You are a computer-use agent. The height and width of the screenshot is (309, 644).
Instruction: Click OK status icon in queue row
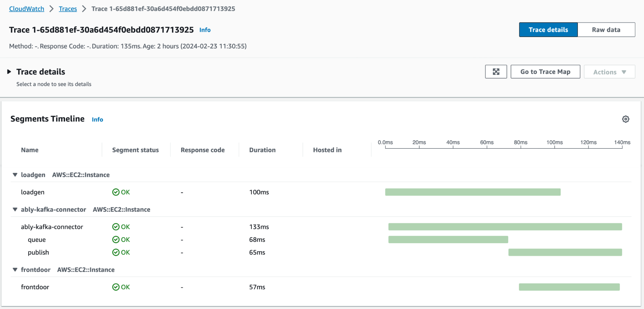tap(116, 240)
